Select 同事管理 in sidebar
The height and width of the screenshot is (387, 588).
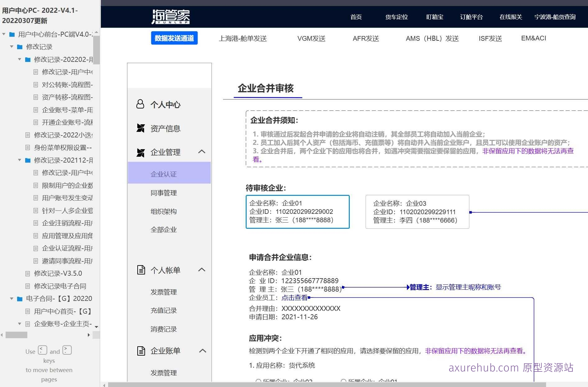point(164,193)
